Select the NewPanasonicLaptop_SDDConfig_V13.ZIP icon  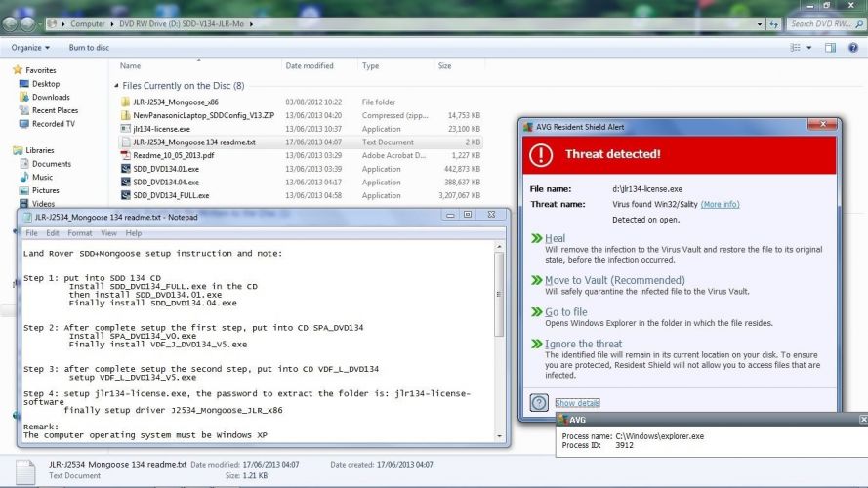126,115
